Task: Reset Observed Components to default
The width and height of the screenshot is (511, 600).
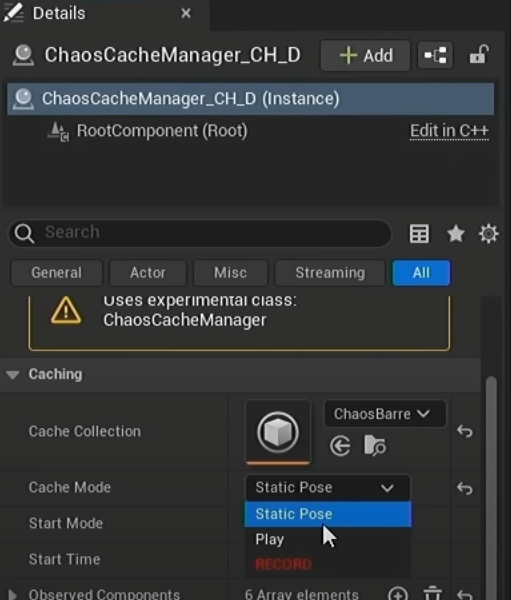Action: click(x=465, y=595)
